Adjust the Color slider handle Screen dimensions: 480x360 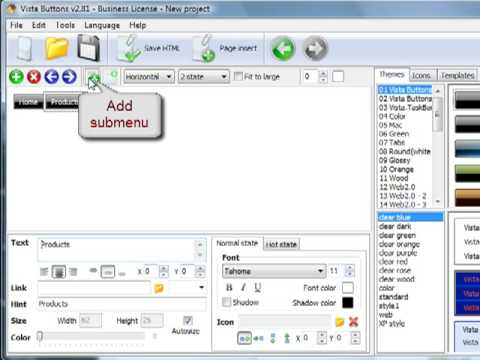(40, 337)
